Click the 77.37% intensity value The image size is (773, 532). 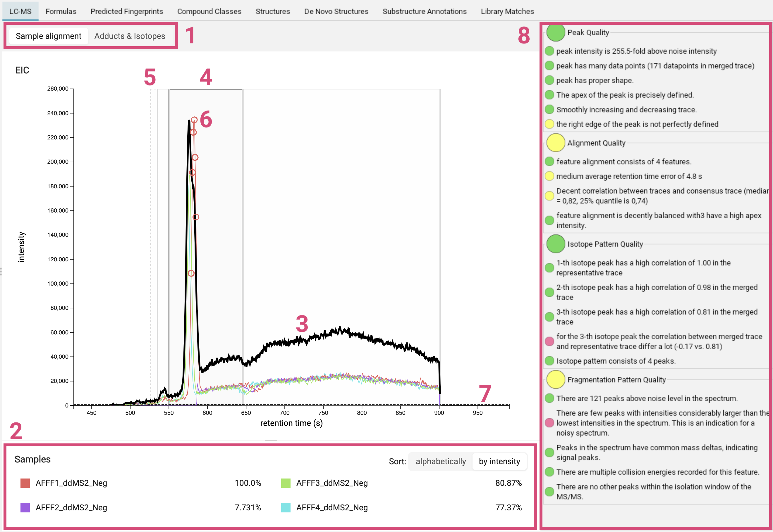tap(508, 508)
